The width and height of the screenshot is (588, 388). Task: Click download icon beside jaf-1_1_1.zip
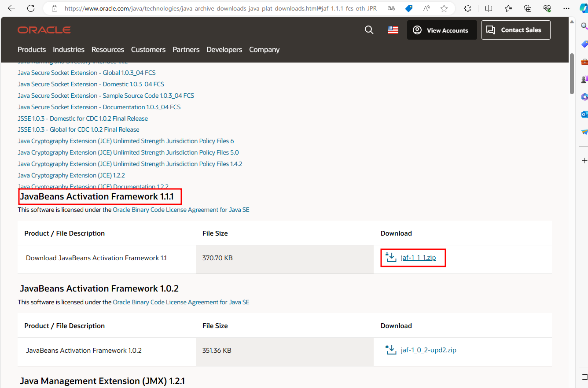391,257
